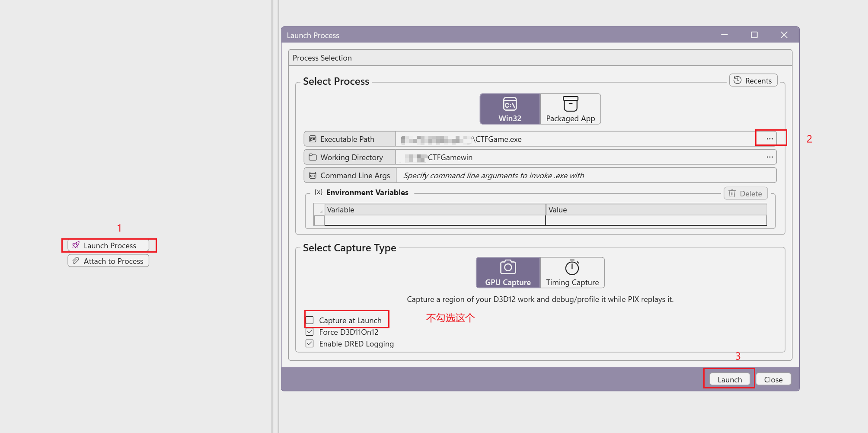Uncheck Enable DRED Logging checkbox
Viewport: 868px width, 433px height.
(310, 343)
